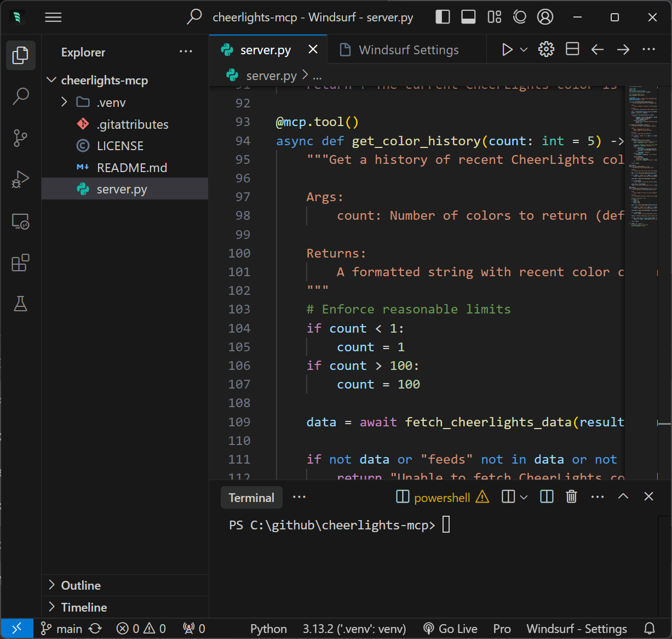672x639 pixels.
Task: Split the terminal pane
Action: [x=547, y=497]
